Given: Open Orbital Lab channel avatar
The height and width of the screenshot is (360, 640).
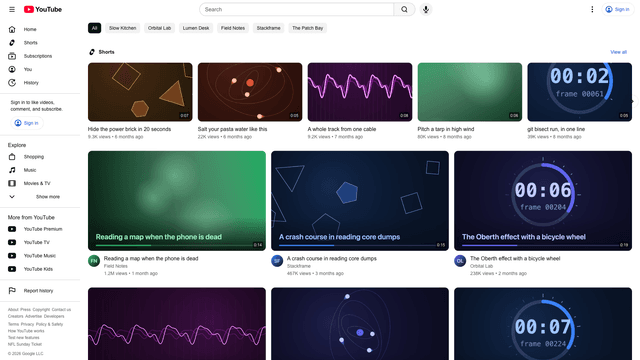Looking at the screenshot, I should [x=460, y=261].
